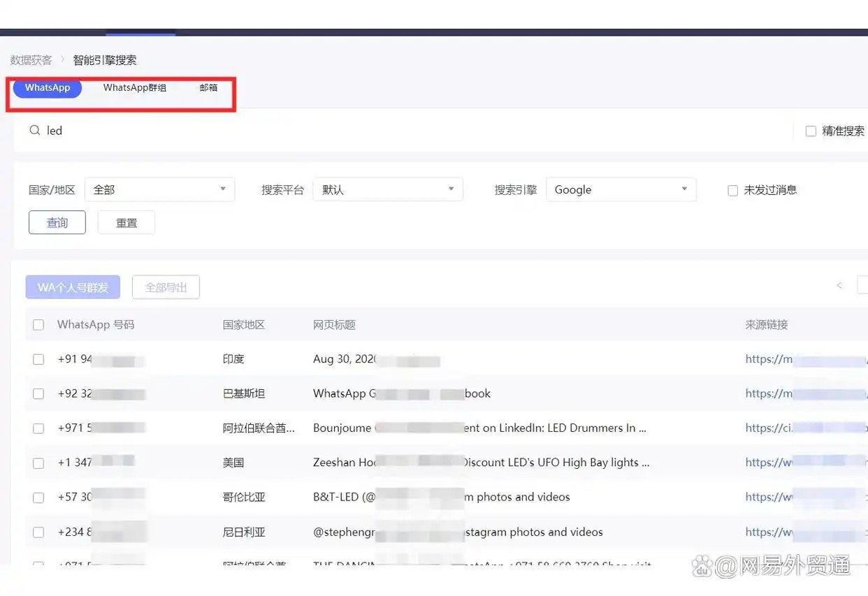
Task: Click the 查询 button
Action: coord(57,223)
